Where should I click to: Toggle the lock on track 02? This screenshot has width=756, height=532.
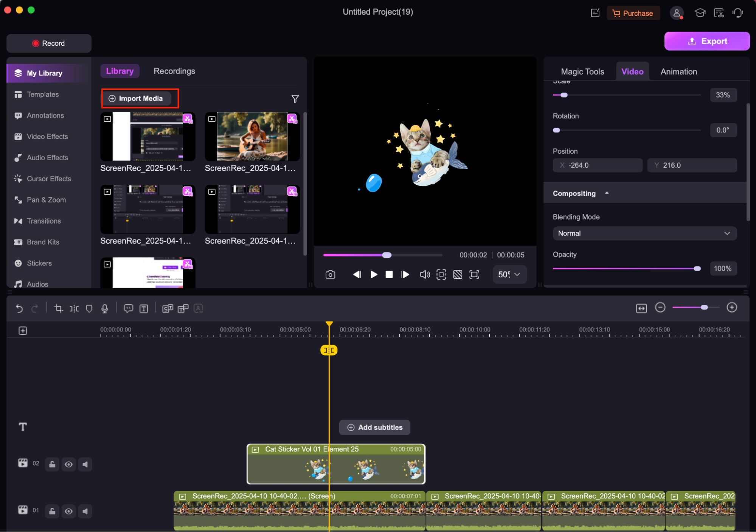pyautogui.click(x=52, y=464)
